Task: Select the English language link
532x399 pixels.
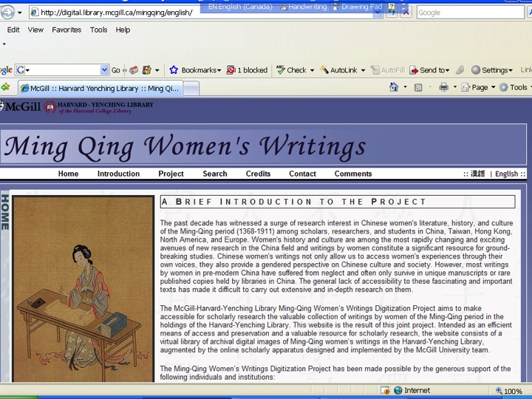Action: [507, 174]
